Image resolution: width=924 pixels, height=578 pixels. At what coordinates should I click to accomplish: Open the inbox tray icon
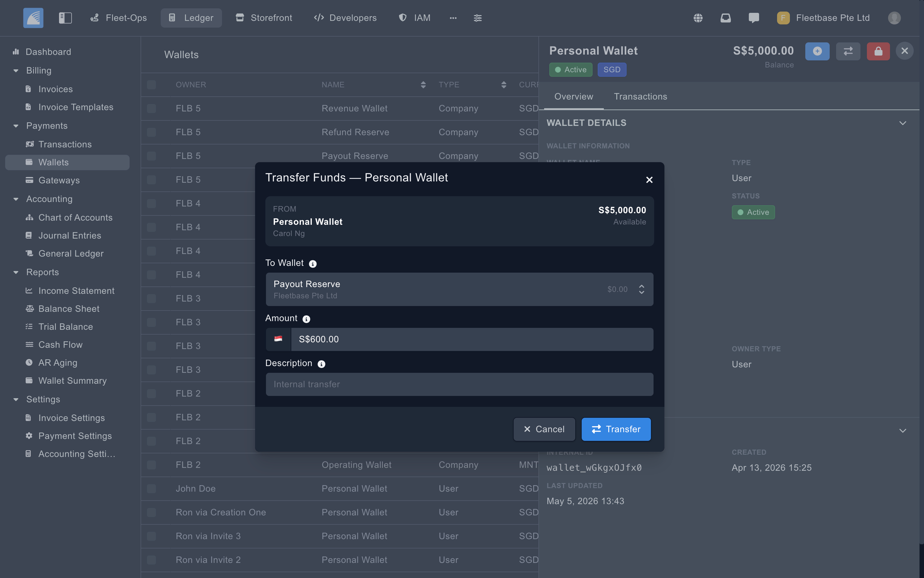pyautogui.click(x=725, y=18)
